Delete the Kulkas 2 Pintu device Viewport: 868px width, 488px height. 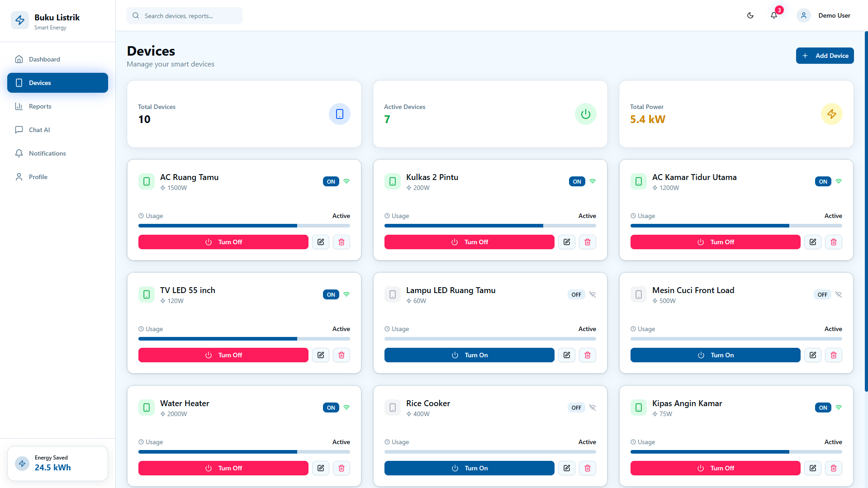coord(588,242)
